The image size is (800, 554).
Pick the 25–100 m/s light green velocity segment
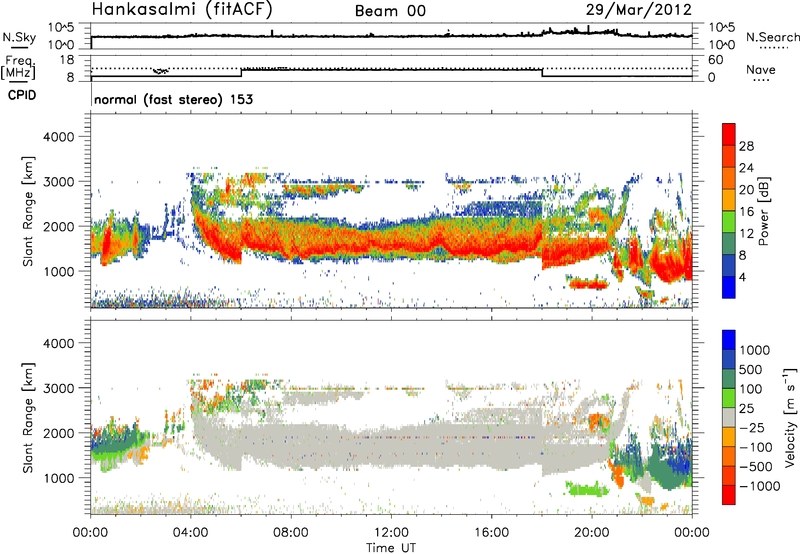pyautogui.click(x=729, y=398)
